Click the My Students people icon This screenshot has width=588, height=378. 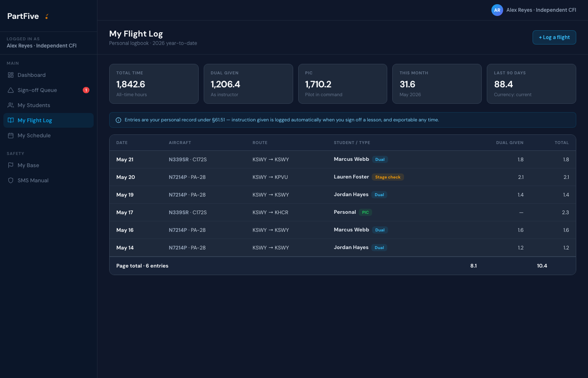[11, 105]
